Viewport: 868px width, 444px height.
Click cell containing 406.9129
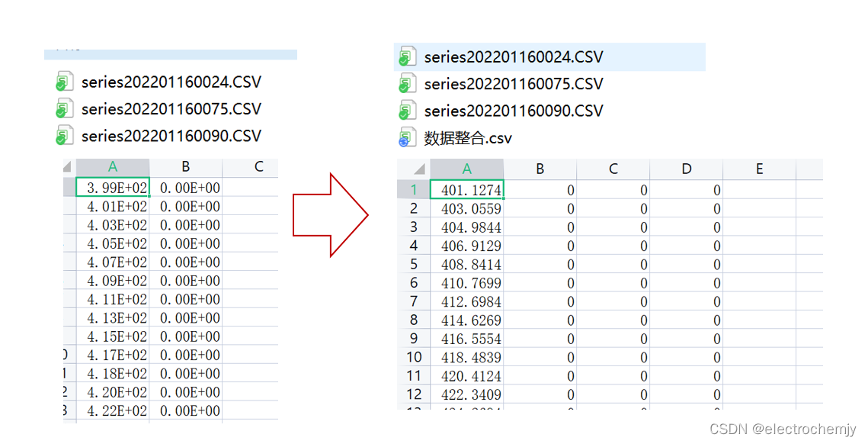tap(466, 246)
